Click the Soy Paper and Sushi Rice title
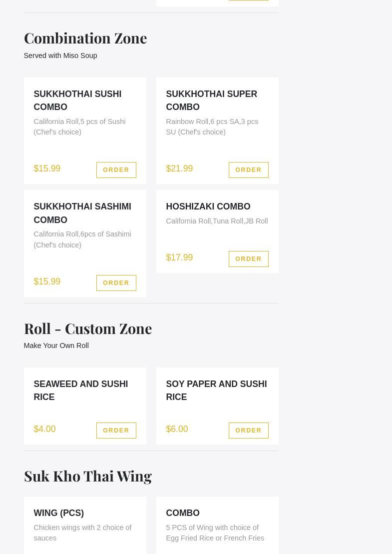392x554 pixels. pyautogui.click(x=216, y=390)
